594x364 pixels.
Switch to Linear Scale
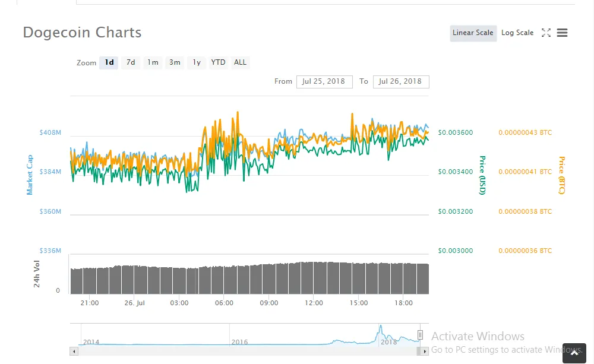pos(473,33)
